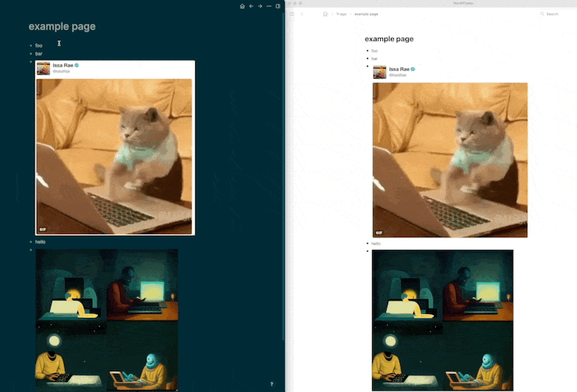The width and height of the screenshot is (577, 392).
Task: Click the verified badge in the Workflowy tweet
Action: (x=413, y=68)
